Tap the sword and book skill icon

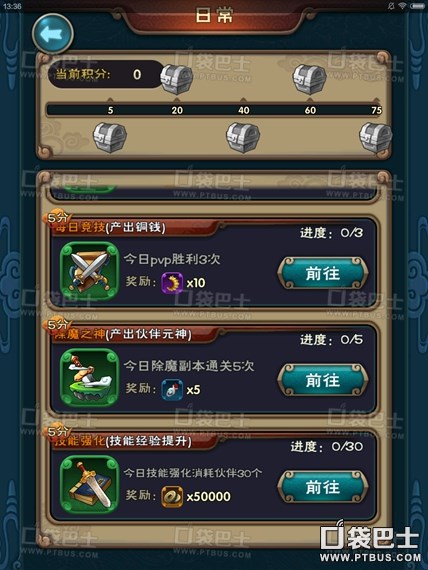(89, 484)
